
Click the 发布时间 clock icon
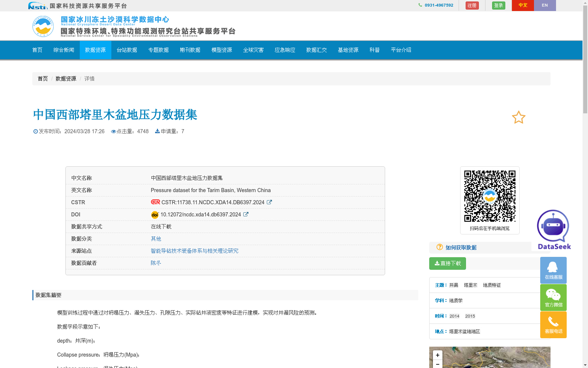pyautogui.click(x=36, y=131)
